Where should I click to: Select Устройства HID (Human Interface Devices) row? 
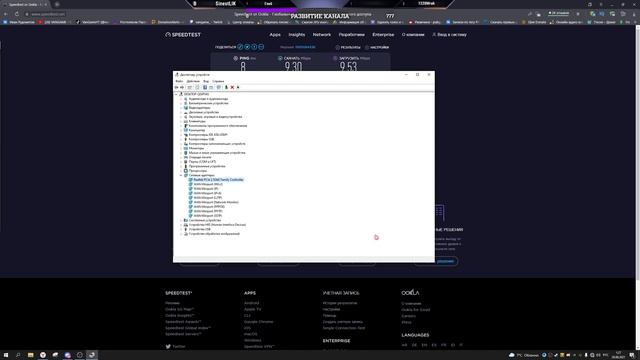[x=217, y=224]
